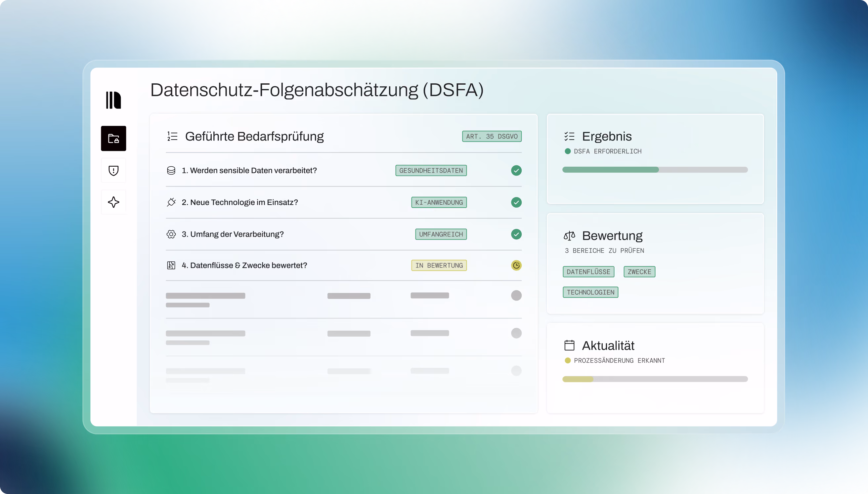Click the GESUNDHEITSDATEN tag
The image size is (868, 494).
[x=431, y=170]
